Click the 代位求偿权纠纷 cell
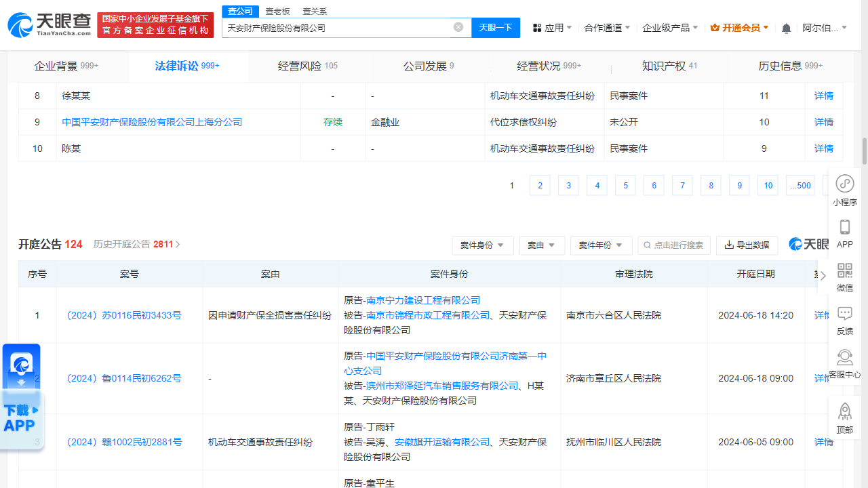The width and height of the screenshot is (868, 488). pos(544,122)
